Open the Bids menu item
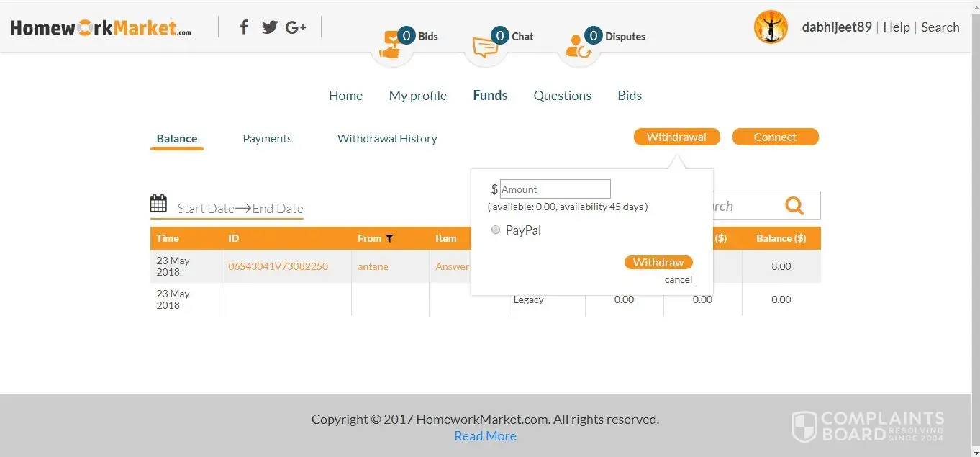Screen dimensions: 980x457 pyautogui.click(x=630, y=96)
